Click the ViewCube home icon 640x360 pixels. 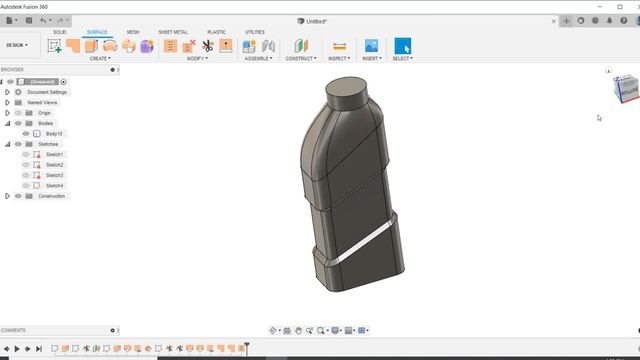(608, 71)
